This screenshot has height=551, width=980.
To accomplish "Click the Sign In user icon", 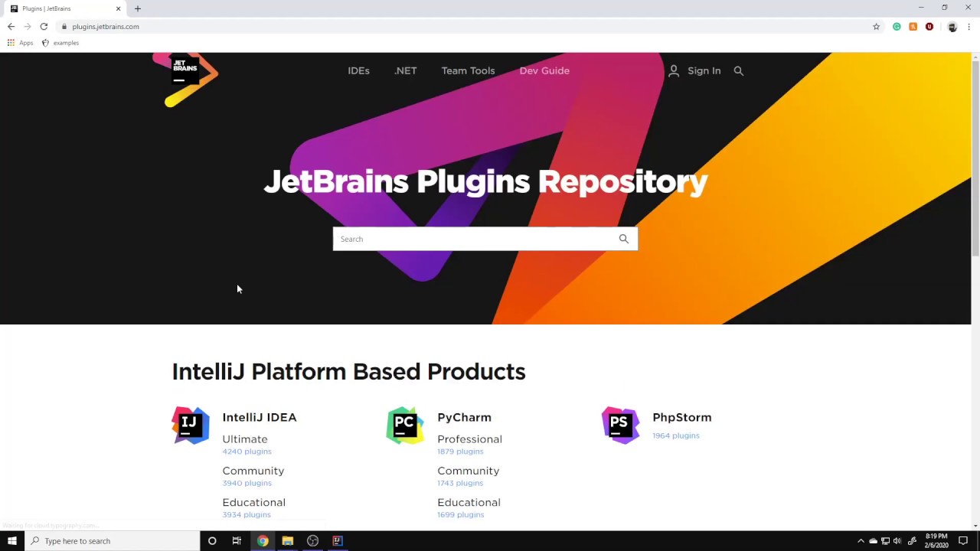I will click(x=674, y=70).
